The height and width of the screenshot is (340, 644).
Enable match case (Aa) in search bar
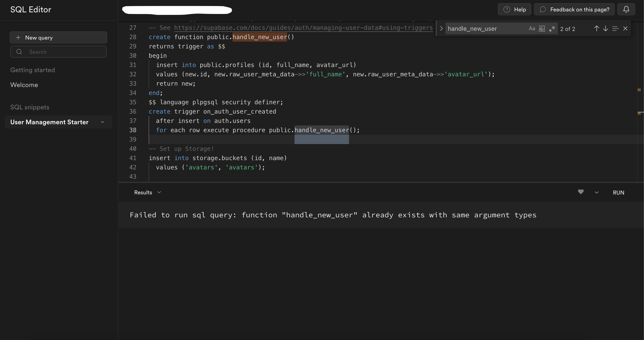coord(531,28)
